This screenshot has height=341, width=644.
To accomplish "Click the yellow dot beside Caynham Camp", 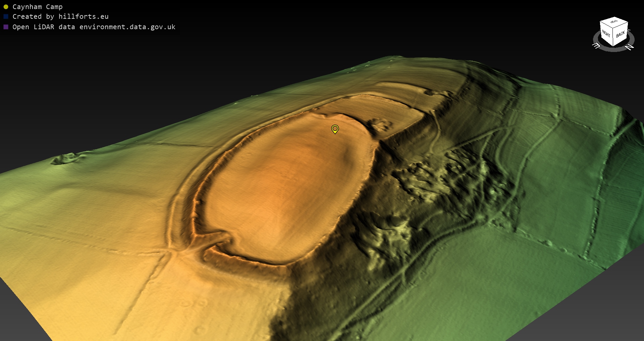I will 6,7.
